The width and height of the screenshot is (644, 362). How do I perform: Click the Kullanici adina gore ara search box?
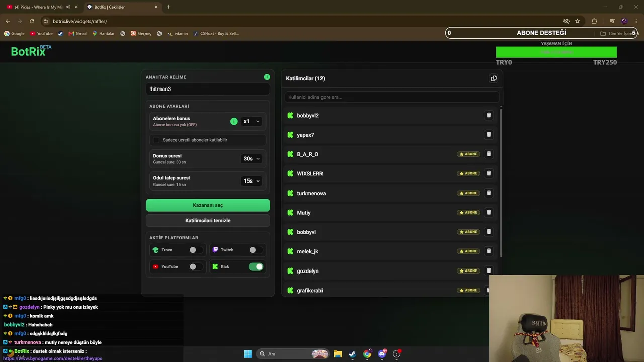click(392, 97)
